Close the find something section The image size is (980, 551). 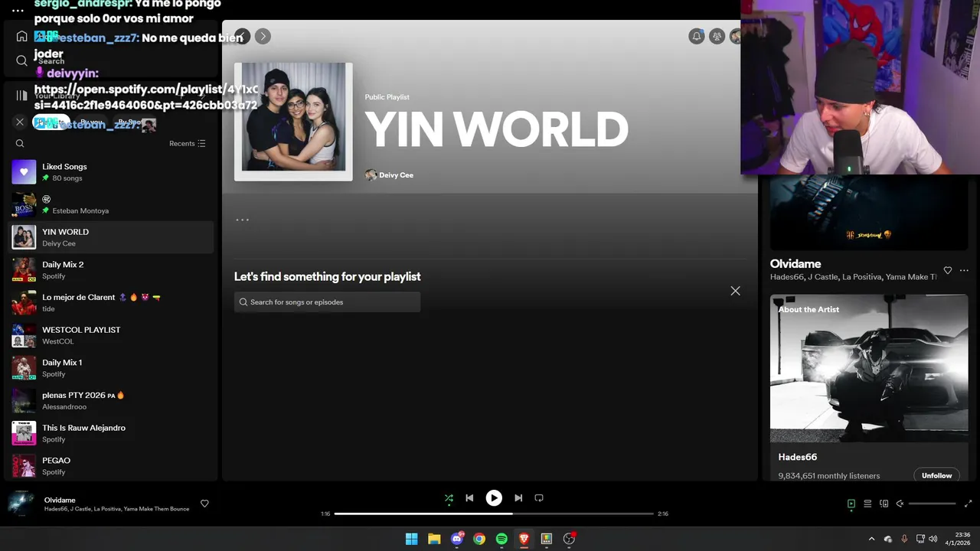click(x=735, y=291)
